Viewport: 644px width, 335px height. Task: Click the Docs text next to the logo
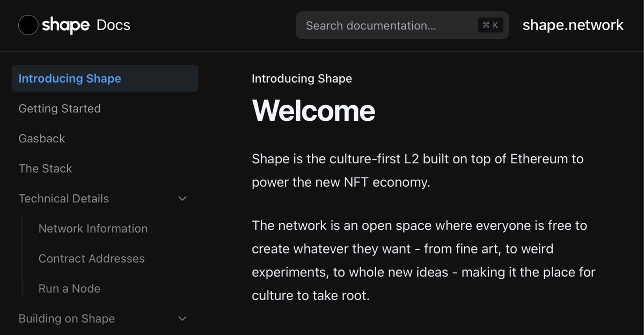[x=113, y=25]
